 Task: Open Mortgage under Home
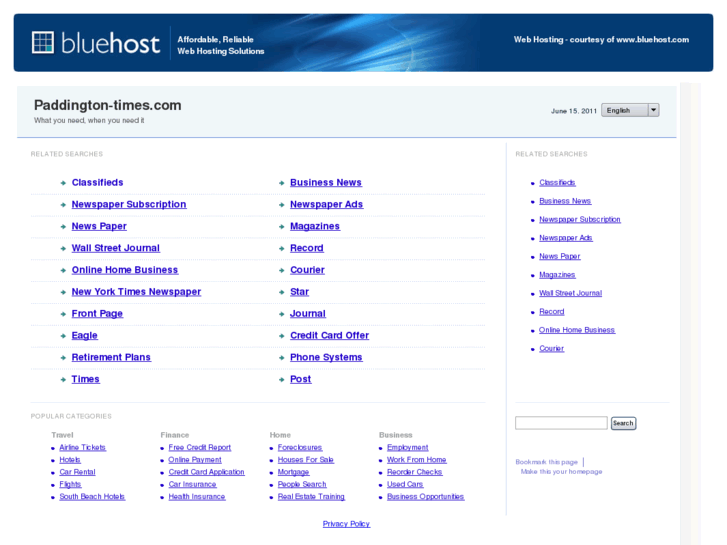pyautogui.click(x=293, y=472)
